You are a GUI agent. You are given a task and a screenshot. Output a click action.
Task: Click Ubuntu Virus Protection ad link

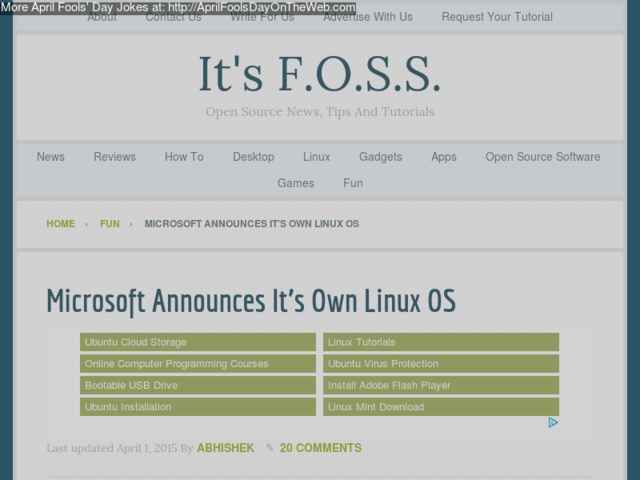[x=441, y=364]
